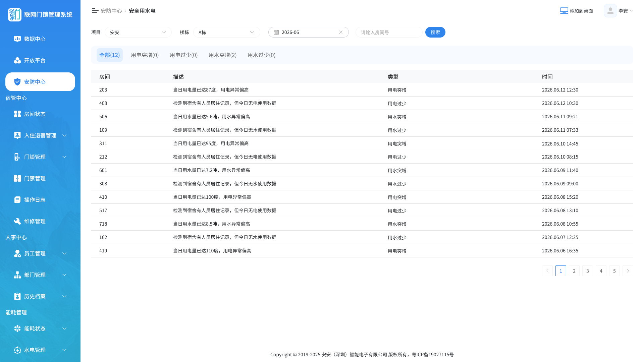
Task: Click the 员工管理 user icon
Action: [x=17, y=253]
